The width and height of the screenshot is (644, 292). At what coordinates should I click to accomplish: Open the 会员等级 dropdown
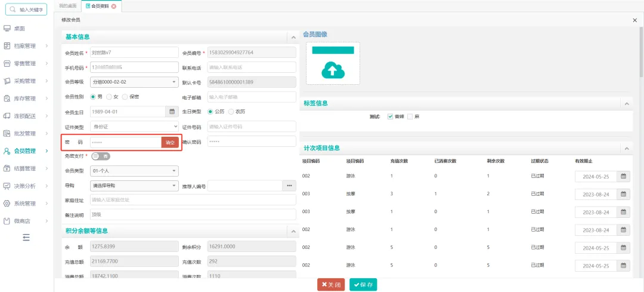click(134, 82)
